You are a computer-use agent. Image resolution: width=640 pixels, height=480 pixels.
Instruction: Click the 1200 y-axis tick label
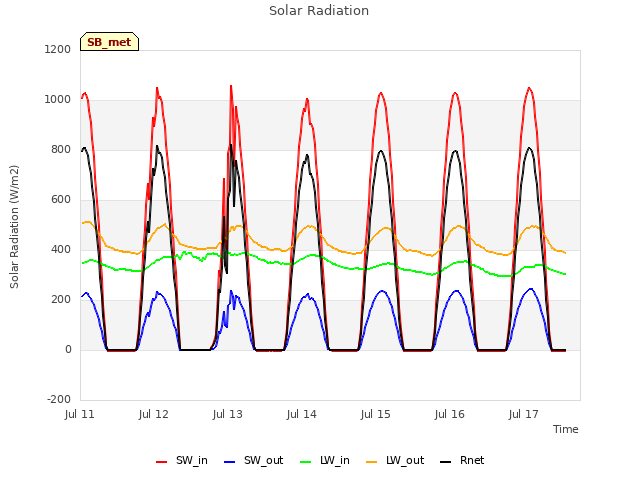(x=58, y=49)
